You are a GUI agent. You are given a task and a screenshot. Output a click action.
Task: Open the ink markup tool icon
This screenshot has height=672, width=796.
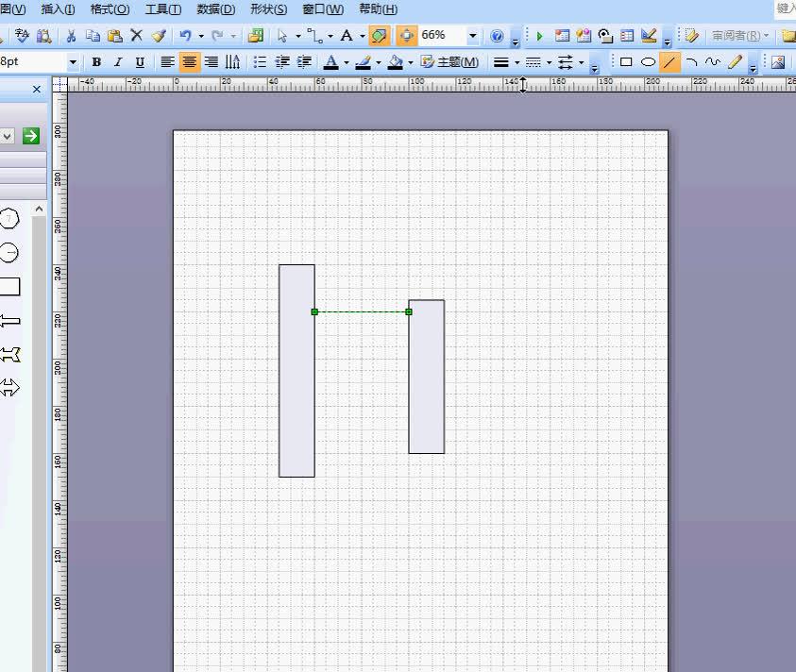(x=691, y=36)
